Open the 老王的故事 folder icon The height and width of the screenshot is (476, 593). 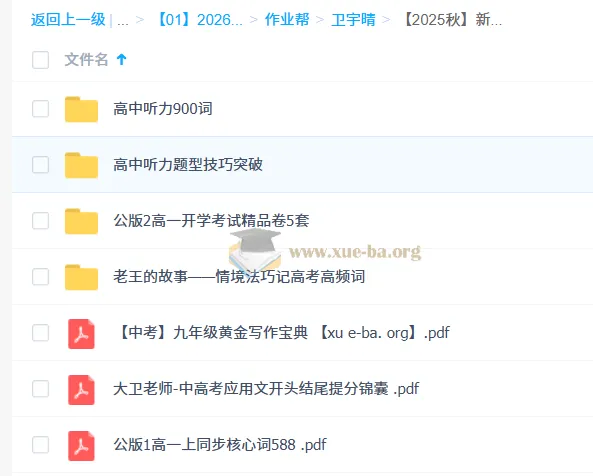point(81,277)
